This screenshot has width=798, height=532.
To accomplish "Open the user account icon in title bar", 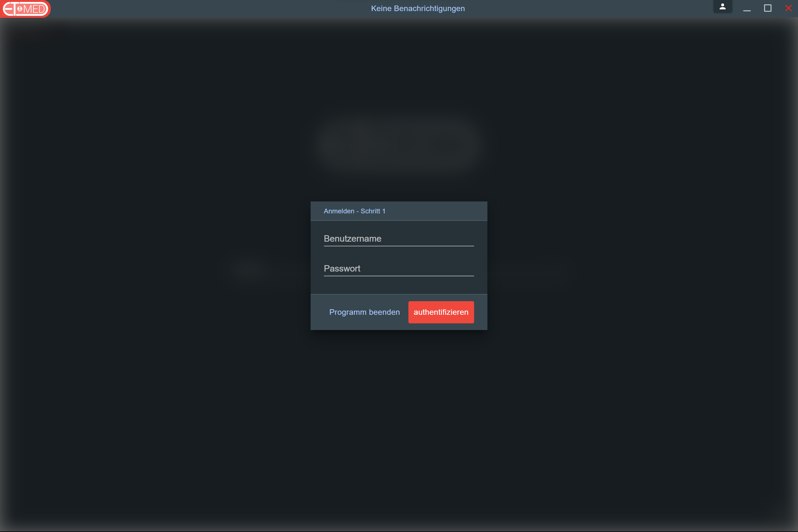I will (x=722, y=7).
